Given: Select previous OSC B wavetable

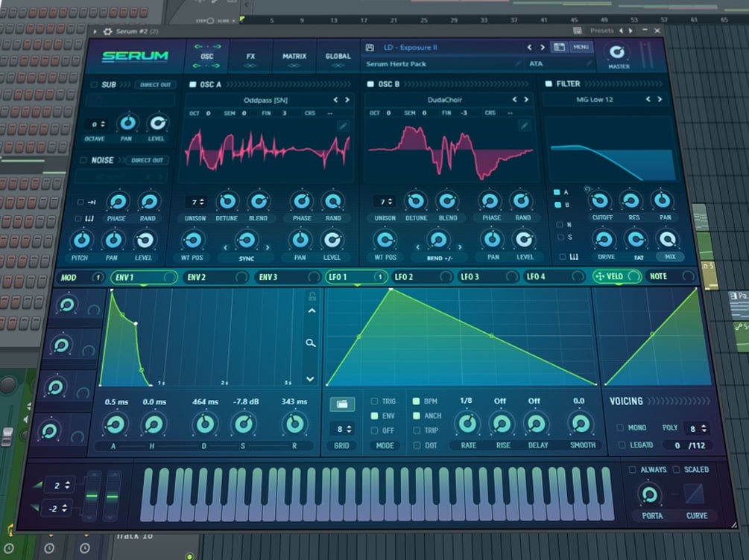Looking at the screenshot, I should coord(514,99).
